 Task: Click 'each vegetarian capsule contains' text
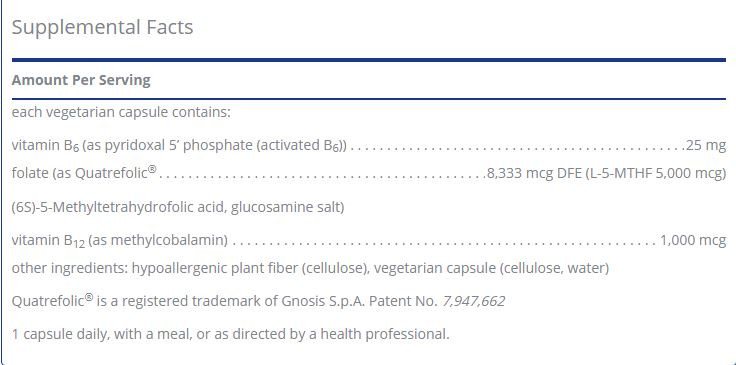coord(121,113)
